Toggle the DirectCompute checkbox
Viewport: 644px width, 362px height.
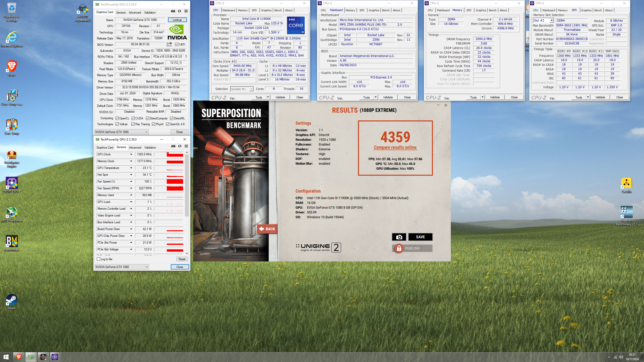148,118
